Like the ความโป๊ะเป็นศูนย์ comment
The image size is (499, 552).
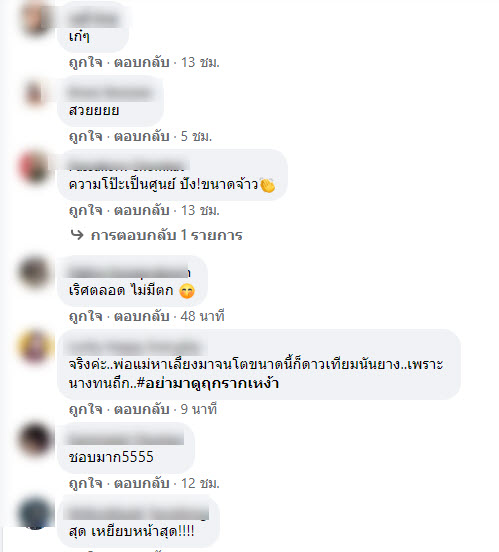[x=86, y=210]
